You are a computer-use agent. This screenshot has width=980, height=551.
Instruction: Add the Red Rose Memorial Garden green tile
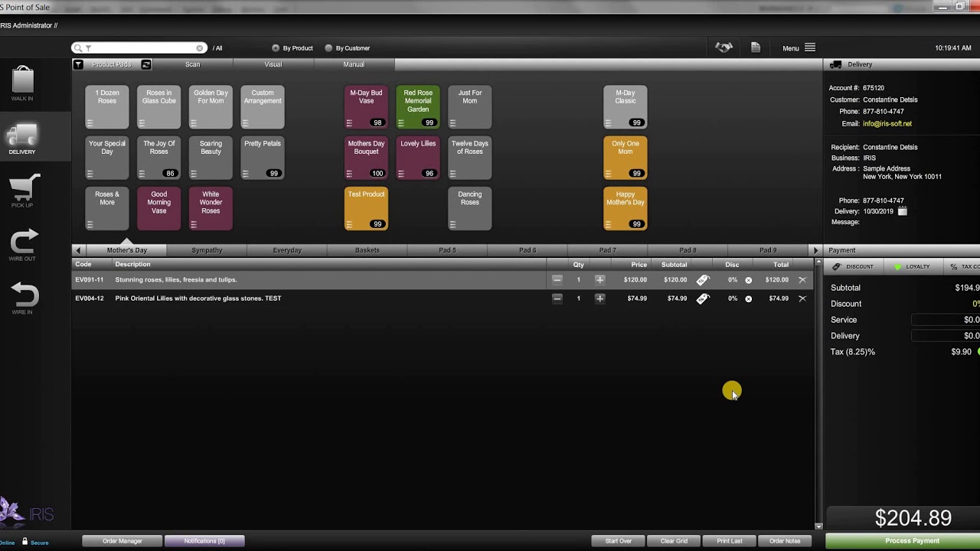pyautogui.click(x=418, y=107)
